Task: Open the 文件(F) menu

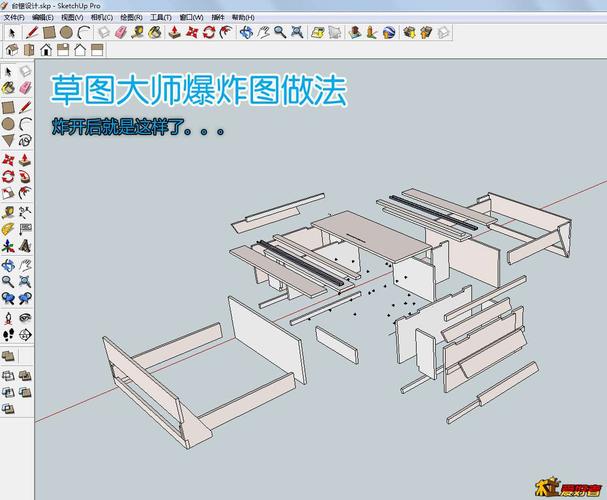Action: [x=14, y=17]
